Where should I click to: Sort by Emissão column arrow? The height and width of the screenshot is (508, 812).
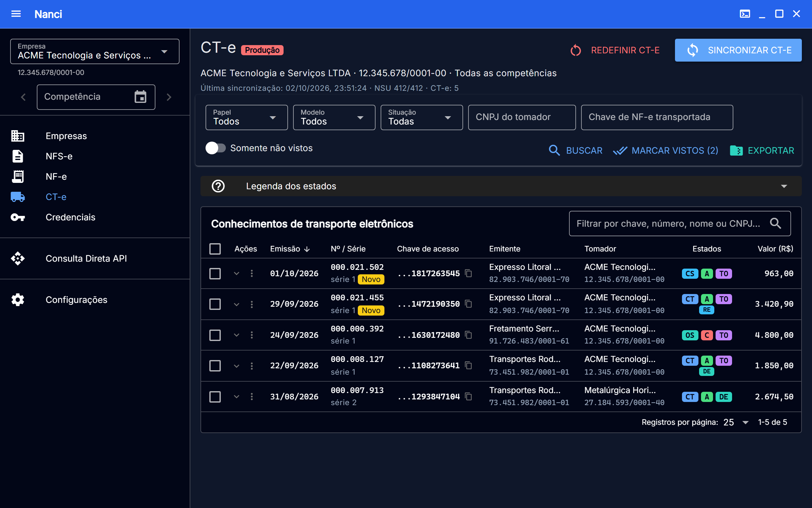point(307,249)
